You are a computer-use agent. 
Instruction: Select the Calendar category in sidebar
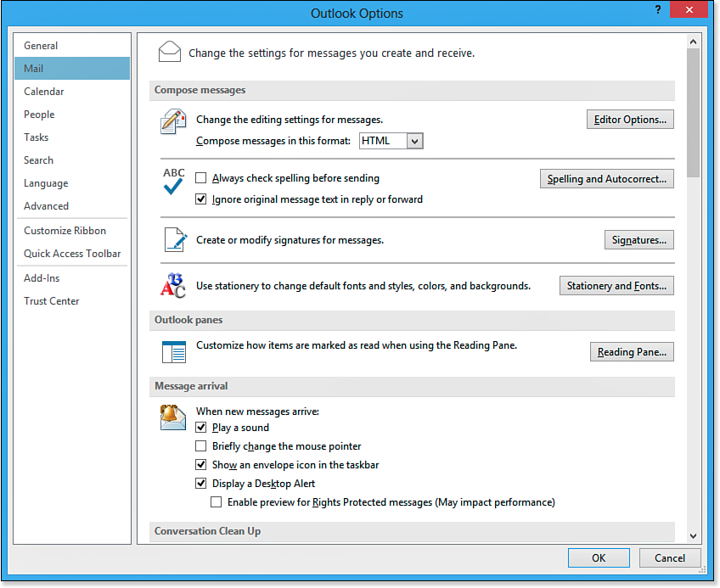44,92
